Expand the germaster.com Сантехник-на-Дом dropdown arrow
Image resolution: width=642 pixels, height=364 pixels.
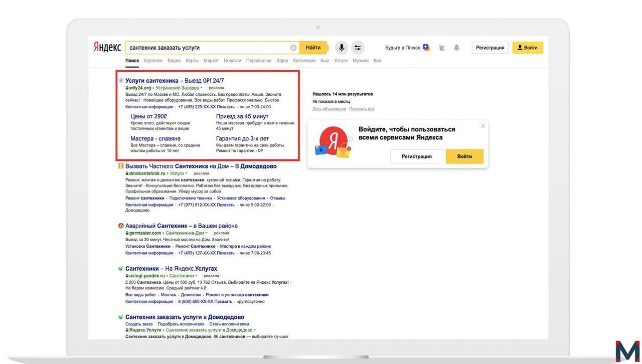click(207, 233)
